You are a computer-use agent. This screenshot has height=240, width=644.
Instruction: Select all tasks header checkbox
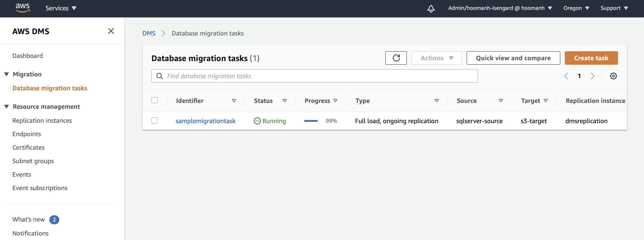tap(155, 100)
